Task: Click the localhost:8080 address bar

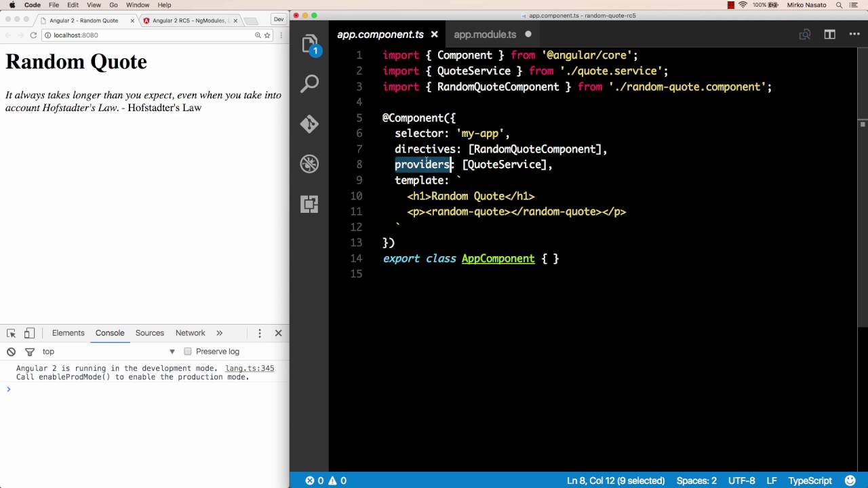Action: click(149, 35)
